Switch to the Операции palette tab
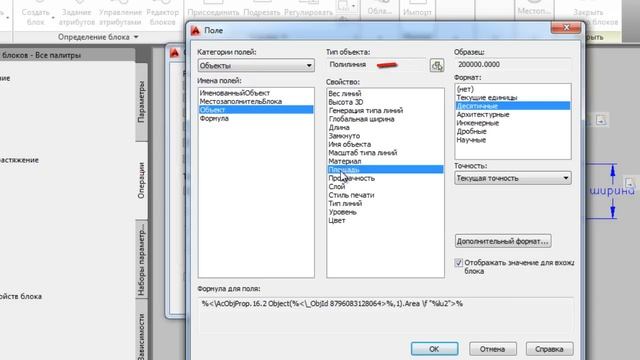 141,180
